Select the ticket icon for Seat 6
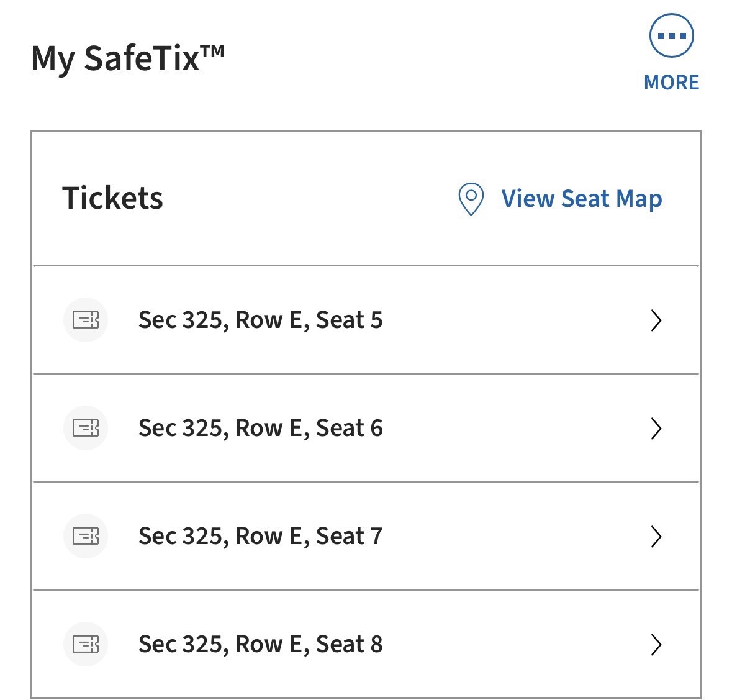This screenshot has height=700, width=732. coord(86,427)
